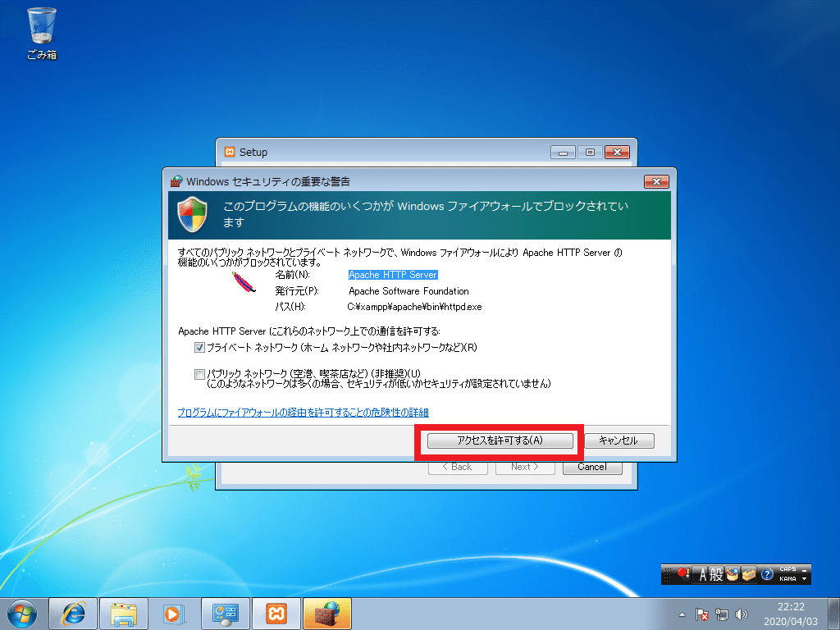Open the language bar options dropdown arrow
Screen dimensions: 840x630
[x=804, y=579]
